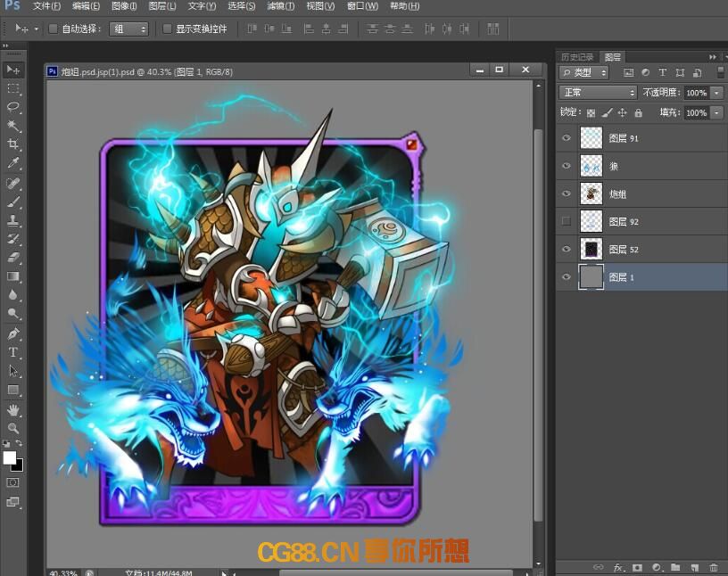The image size is (728, 576).
Task: Select the Rectangular Marquee tool
Action: pyautogui.click(x=13, y=88)
